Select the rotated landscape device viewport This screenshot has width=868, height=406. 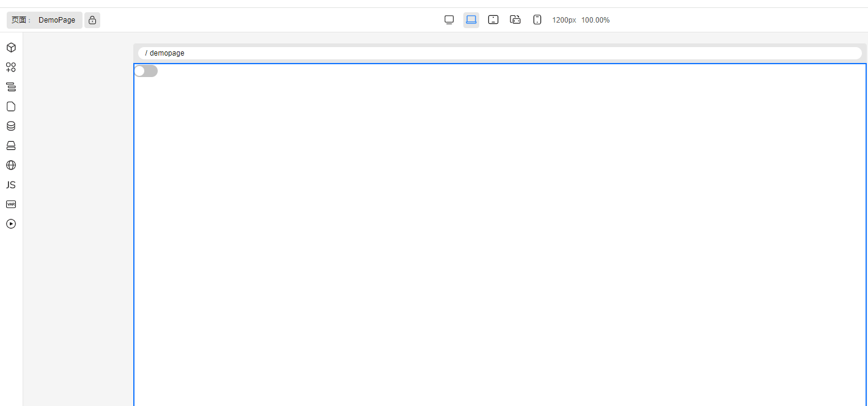(515, 20)
